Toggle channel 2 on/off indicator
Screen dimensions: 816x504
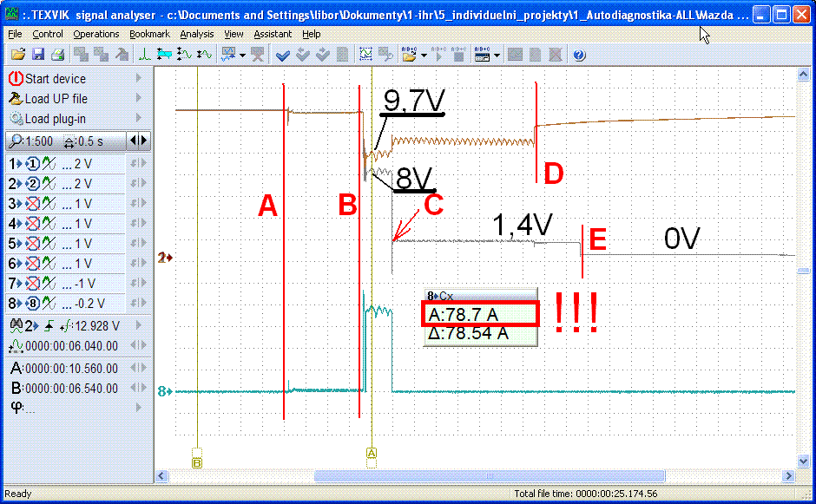[32, 184]
